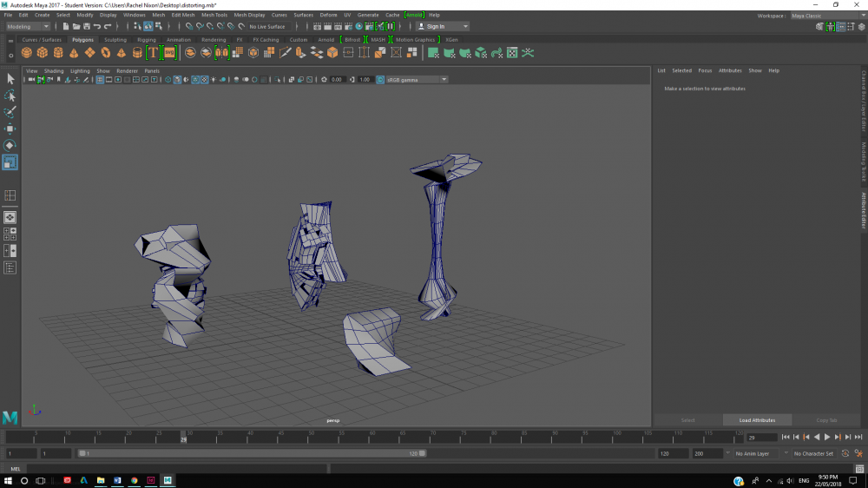Click the Save scene icon
The height and width of the screenshot is (488, 868).
[85, 27]
